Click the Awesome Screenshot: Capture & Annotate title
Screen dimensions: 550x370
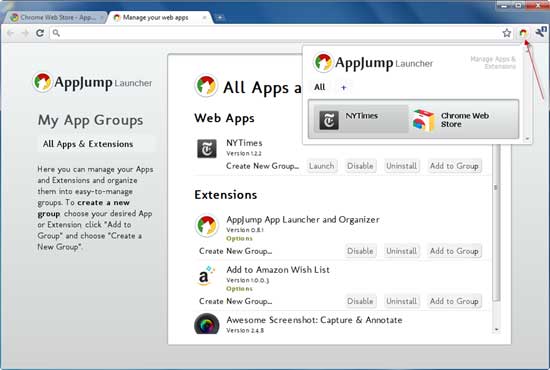click(314, 320)
